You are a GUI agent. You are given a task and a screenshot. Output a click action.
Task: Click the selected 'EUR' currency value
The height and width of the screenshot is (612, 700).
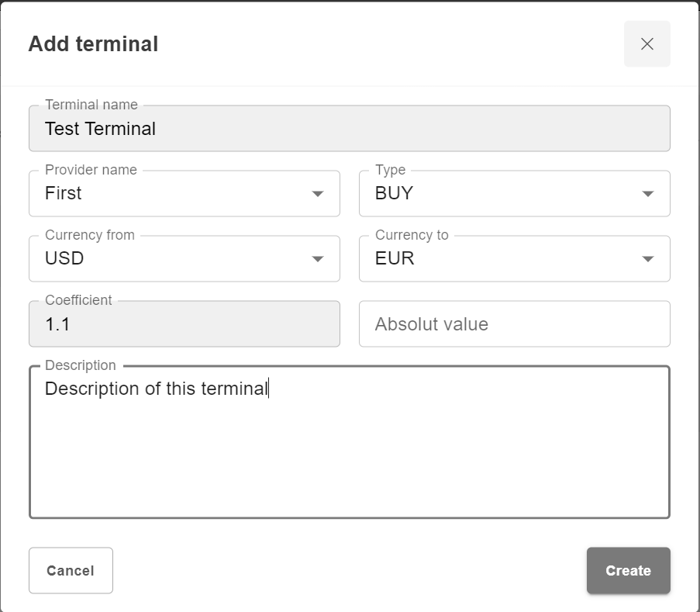(395, 259)
